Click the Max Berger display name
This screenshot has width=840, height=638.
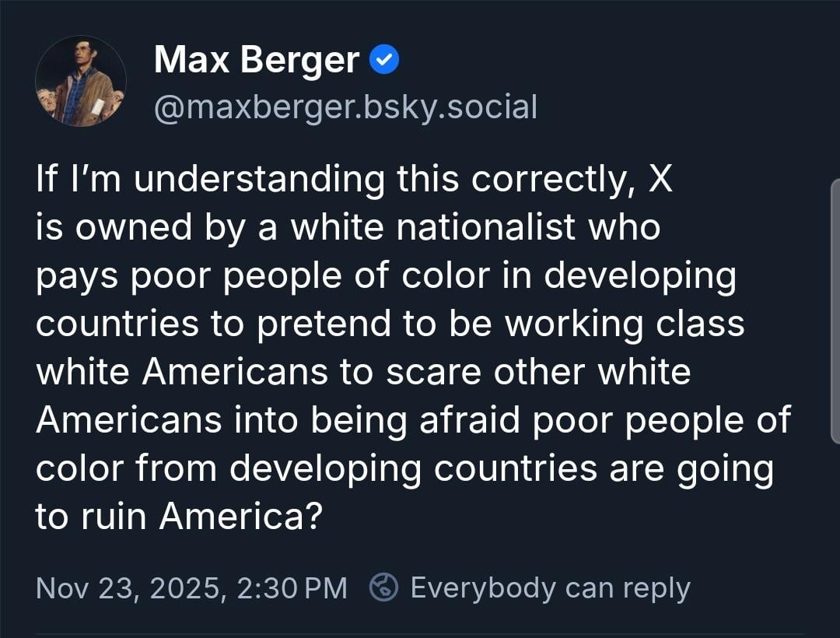point(257,61)
